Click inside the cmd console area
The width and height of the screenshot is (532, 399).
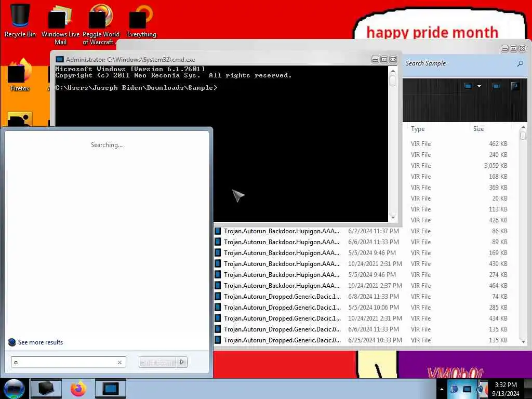221,144
